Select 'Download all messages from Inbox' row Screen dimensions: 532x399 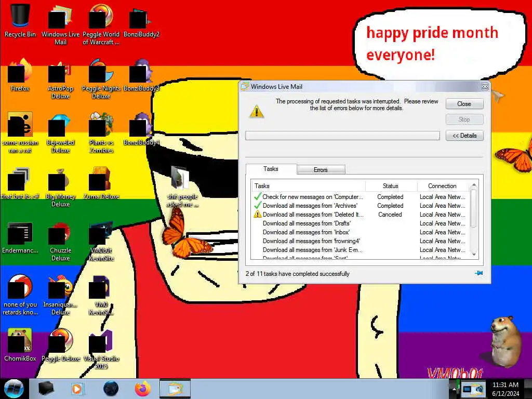pyautogui.click(x=361, y=232)
